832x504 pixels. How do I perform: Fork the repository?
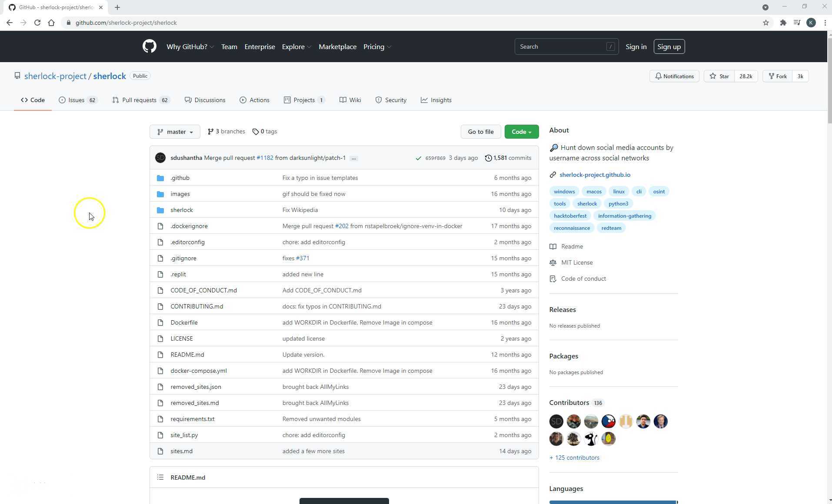pyautogui.click(x=777, y=76)
